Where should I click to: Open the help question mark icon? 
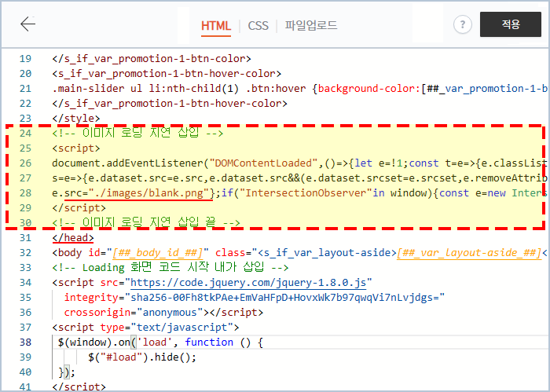(x=462, y=25)
